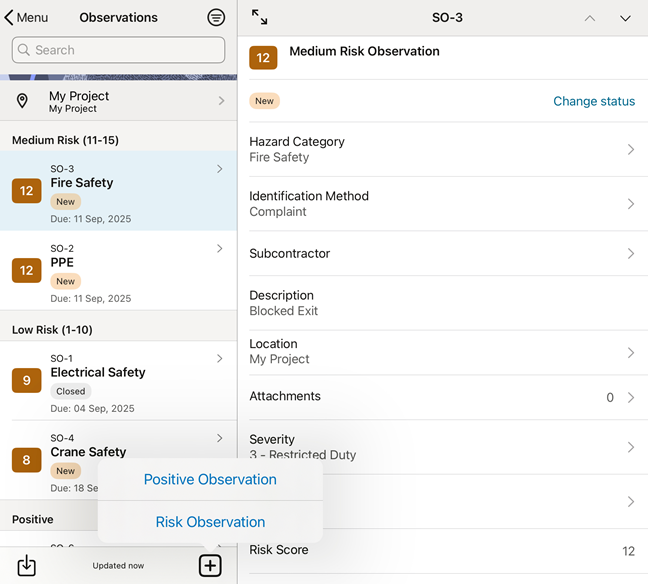
Task: Click the Change status link
Action: pos(594,101)
